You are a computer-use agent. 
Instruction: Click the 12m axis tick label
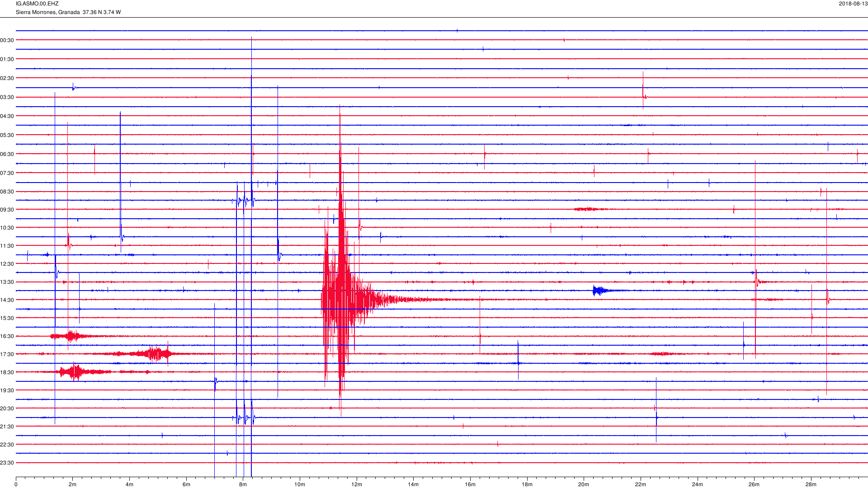coord(357,484)
